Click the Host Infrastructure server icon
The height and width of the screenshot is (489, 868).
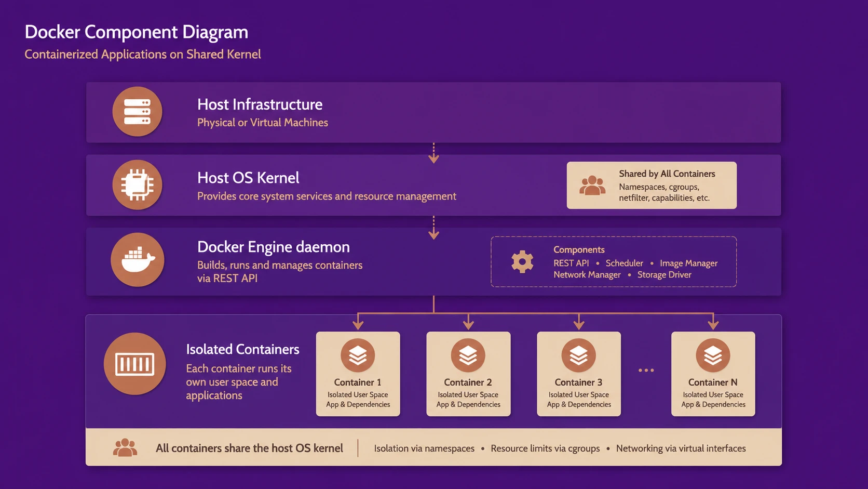[138, 112]
